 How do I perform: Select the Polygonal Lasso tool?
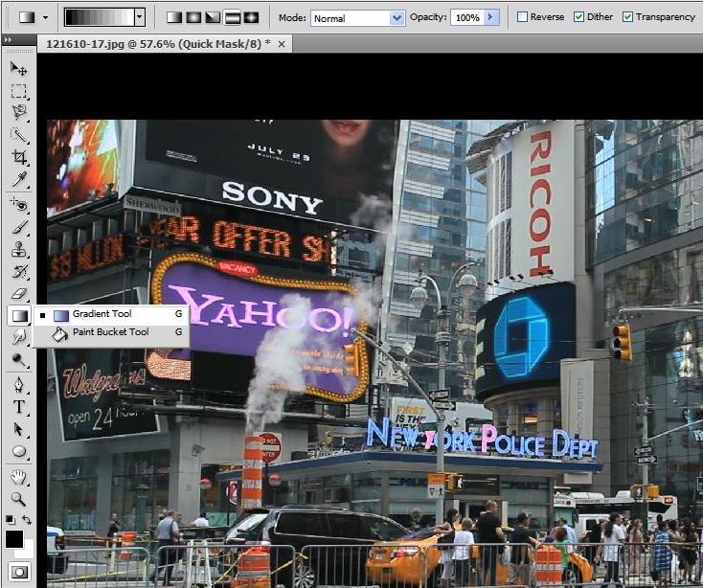point(18,112)
